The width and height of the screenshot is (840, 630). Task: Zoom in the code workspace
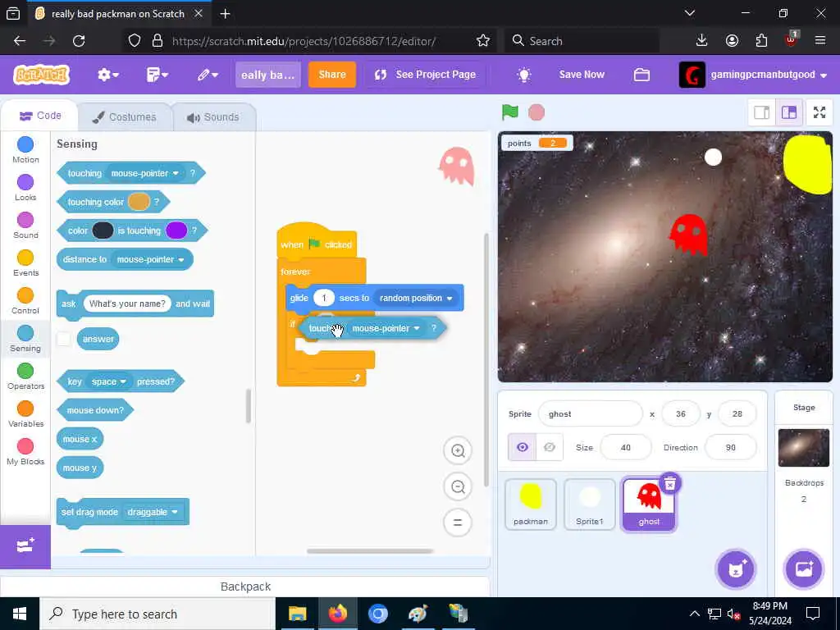point(458,450)
